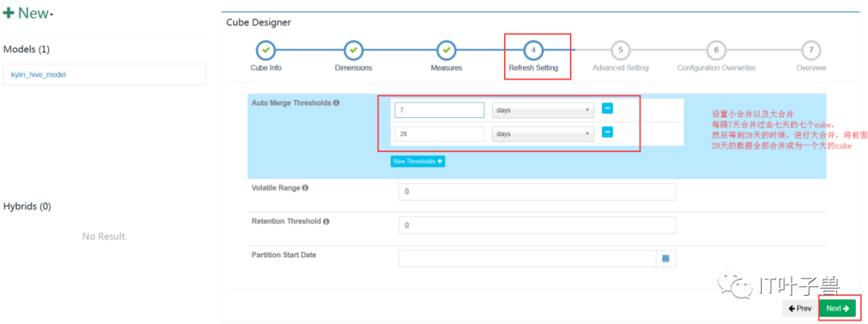
Task: Click the Volatile Range info icon
Action: (305, 188)
